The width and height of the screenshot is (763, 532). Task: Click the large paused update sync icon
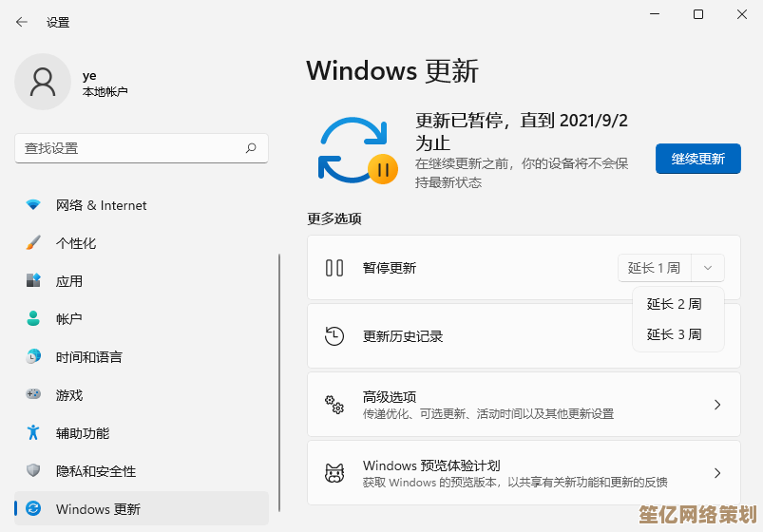click(357, 150)
